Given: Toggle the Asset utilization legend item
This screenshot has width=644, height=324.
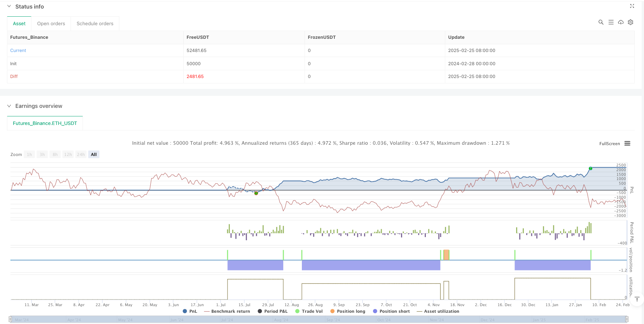Looking at the screenshot, I should (x=438, y=311).
